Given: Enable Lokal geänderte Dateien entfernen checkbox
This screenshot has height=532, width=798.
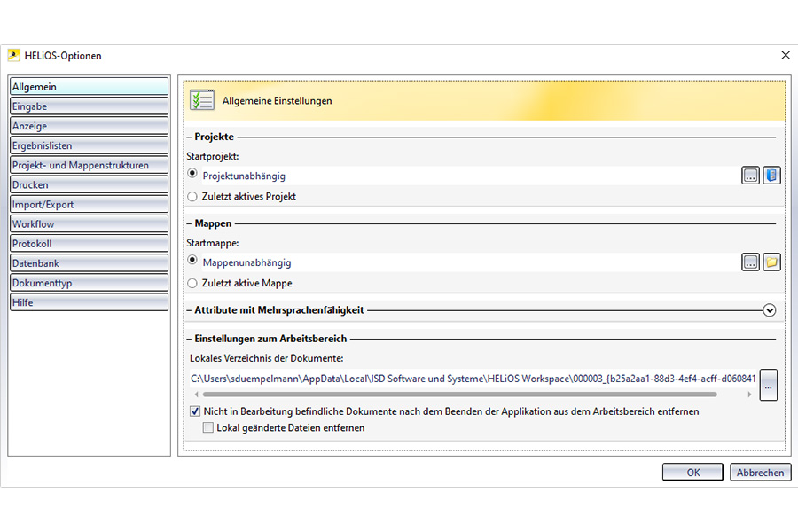Looking at the screenshot, I should pos(208,427).
